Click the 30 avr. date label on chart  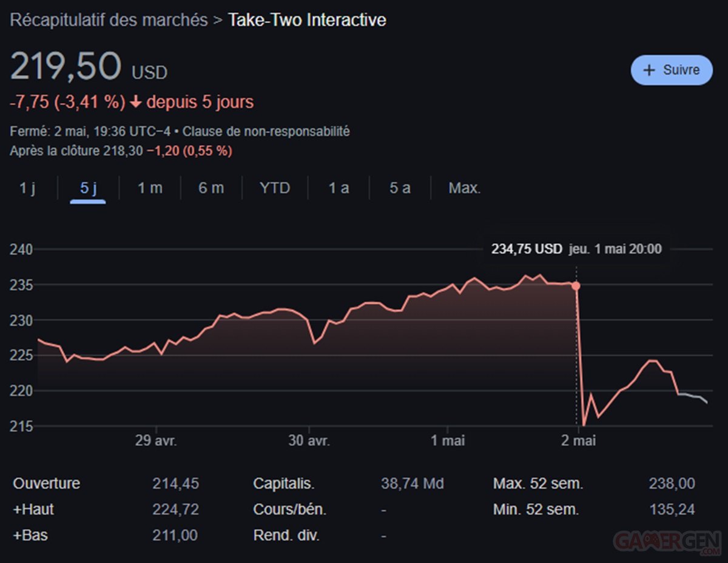pyautogui.click(x=309, y=441)
